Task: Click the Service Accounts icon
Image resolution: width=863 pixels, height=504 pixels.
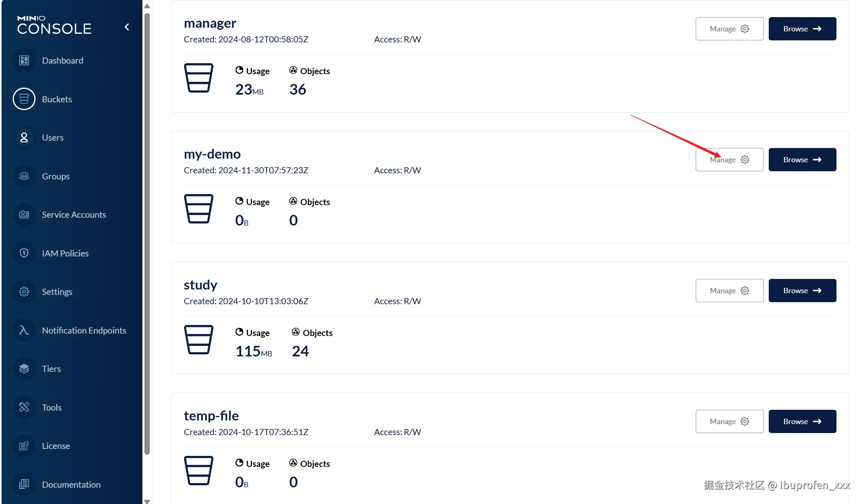Action: (24, 215)
